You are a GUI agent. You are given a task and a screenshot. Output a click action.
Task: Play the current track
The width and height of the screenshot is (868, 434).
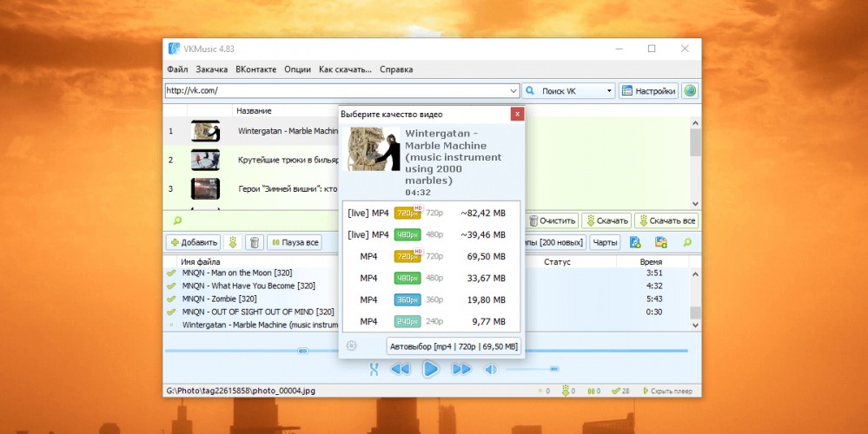point(431,369)
